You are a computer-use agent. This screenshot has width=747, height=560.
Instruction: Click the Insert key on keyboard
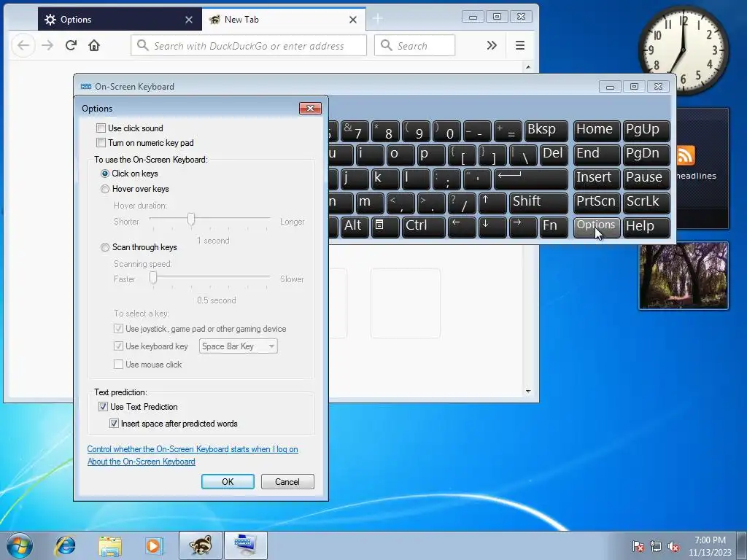click(597, 179)
